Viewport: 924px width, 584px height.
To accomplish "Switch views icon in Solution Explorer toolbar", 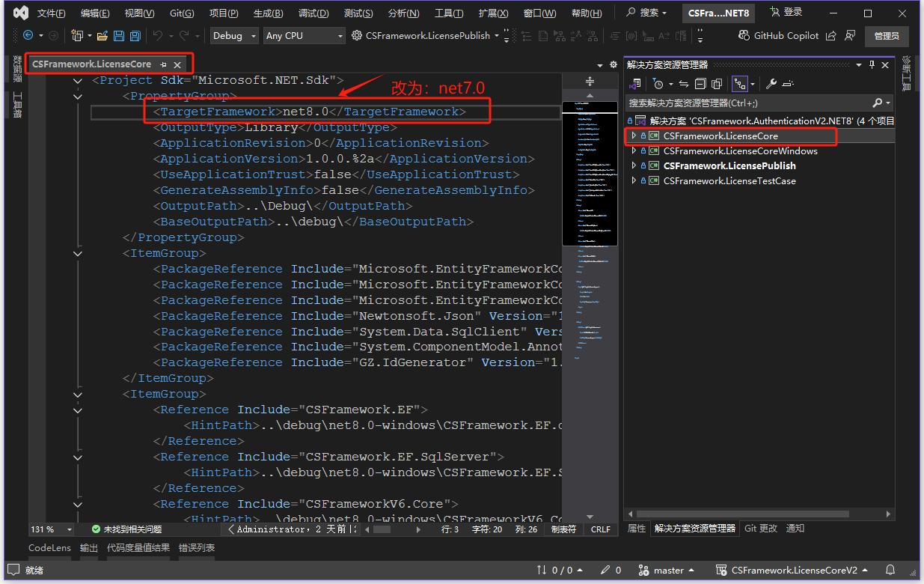I will point(636,84).
